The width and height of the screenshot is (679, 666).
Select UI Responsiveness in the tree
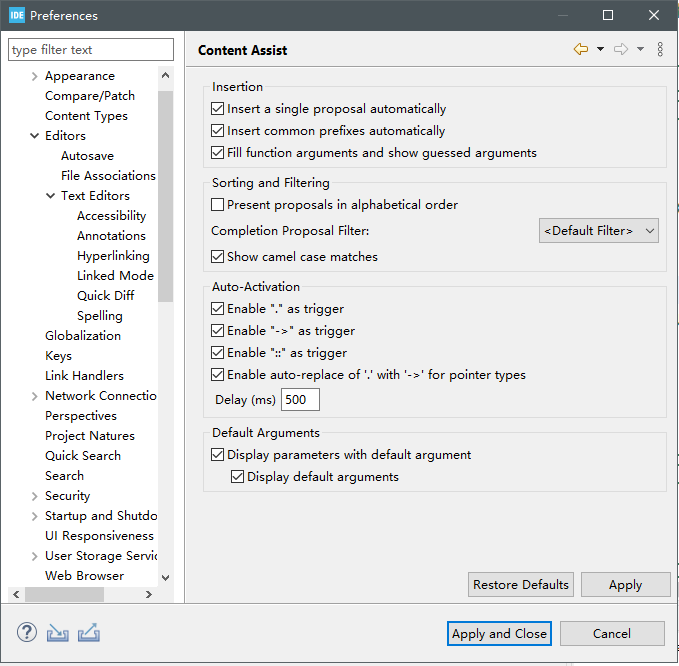point(99,536)
